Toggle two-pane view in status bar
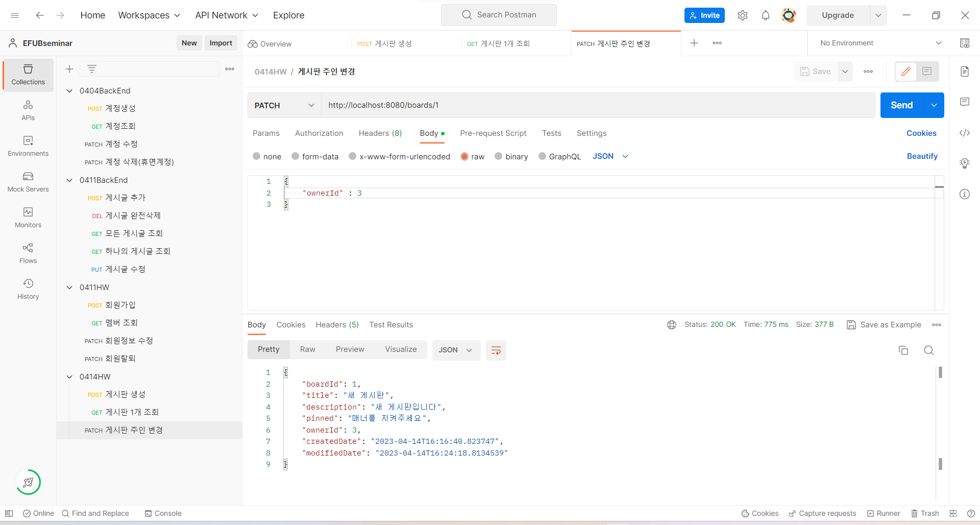Image resolution: width=980 pixels, height=525 pixels. coord(953,514)
